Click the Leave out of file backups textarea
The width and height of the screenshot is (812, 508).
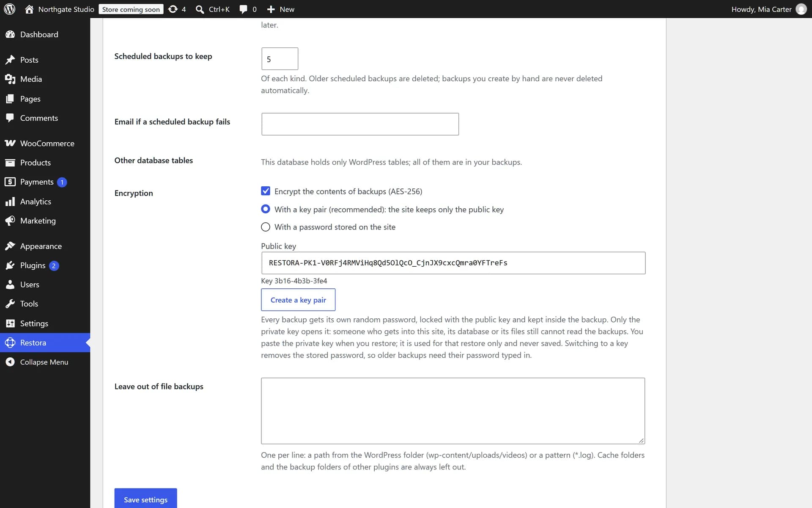click(x=453, y=411)
